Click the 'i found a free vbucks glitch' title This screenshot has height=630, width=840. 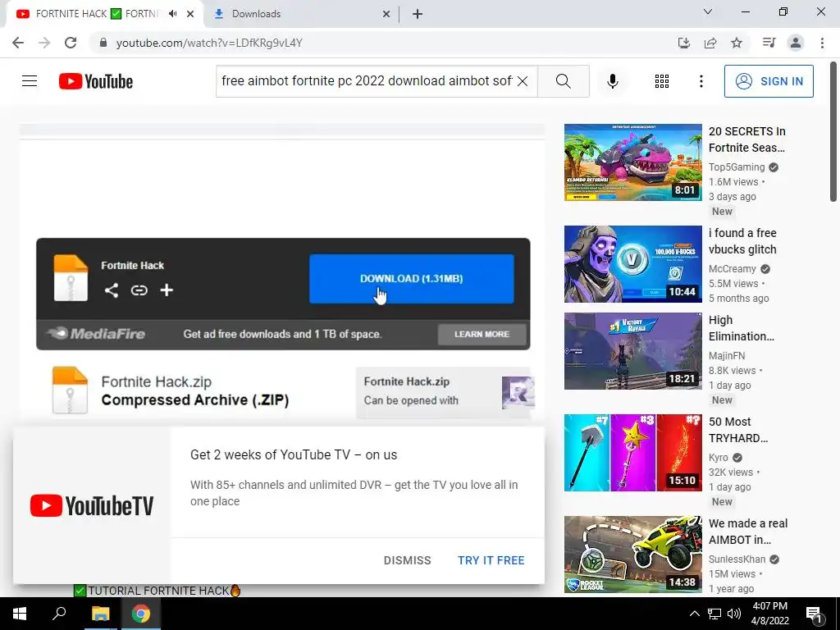742,241
